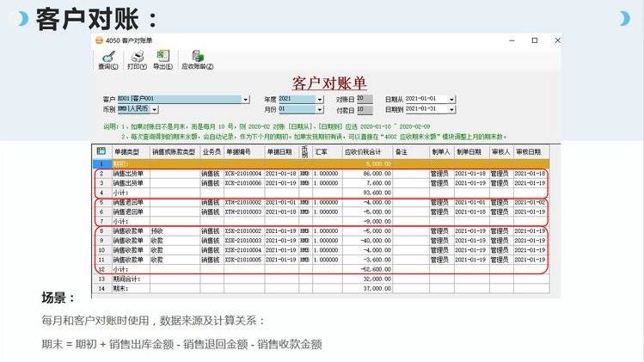This screenshot has height=362, width=644.
Task: Click the 查询 (Query) toolbar icon
Action: click(108, 56)
